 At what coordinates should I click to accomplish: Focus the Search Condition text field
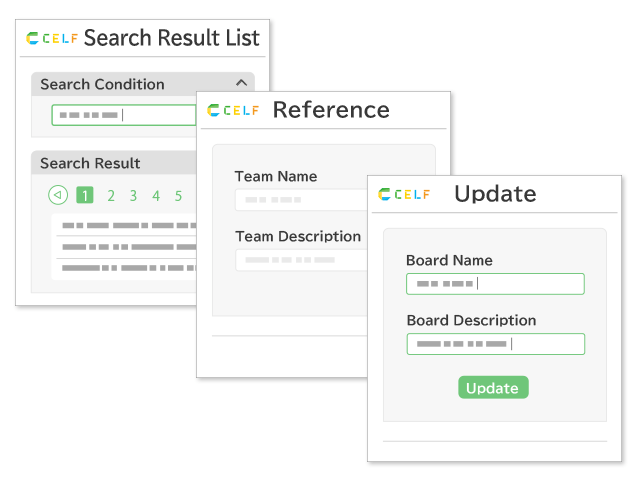124,115
